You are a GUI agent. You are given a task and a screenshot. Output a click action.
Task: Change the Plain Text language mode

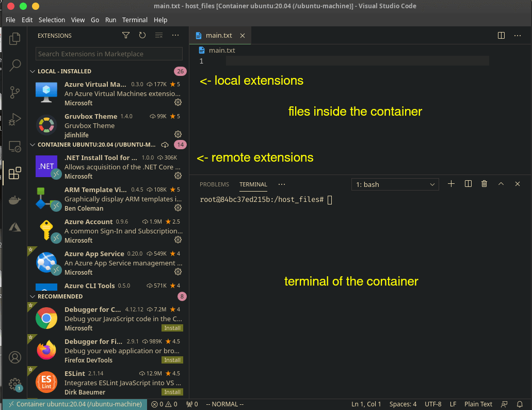point(478,404)
